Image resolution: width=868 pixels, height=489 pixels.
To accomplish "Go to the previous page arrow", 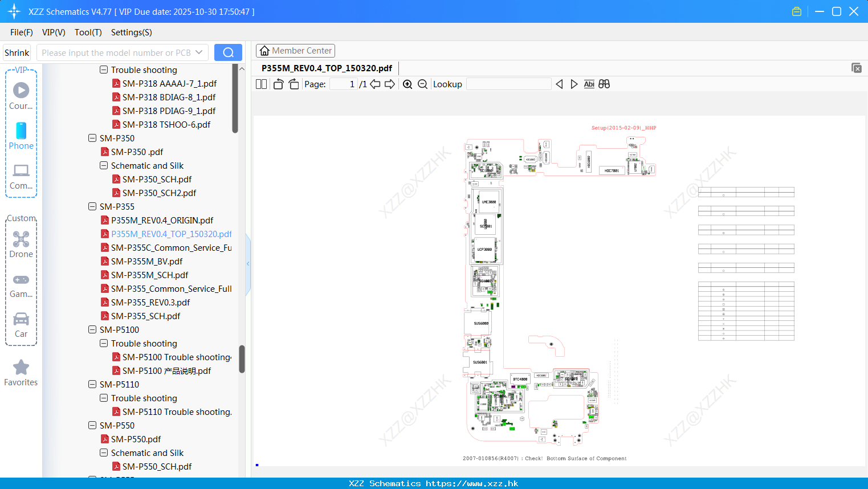I will (375, 84).
